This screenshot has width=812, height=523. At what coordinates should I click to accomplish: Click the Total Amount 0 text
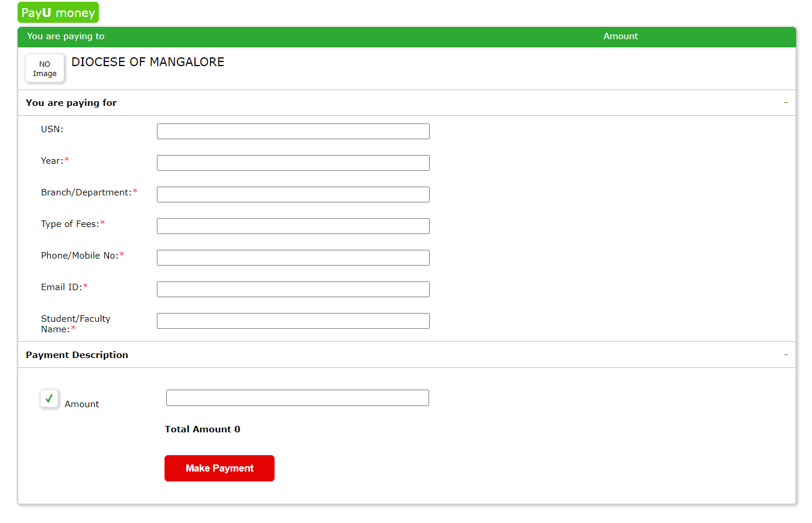(x=203, y=429)
